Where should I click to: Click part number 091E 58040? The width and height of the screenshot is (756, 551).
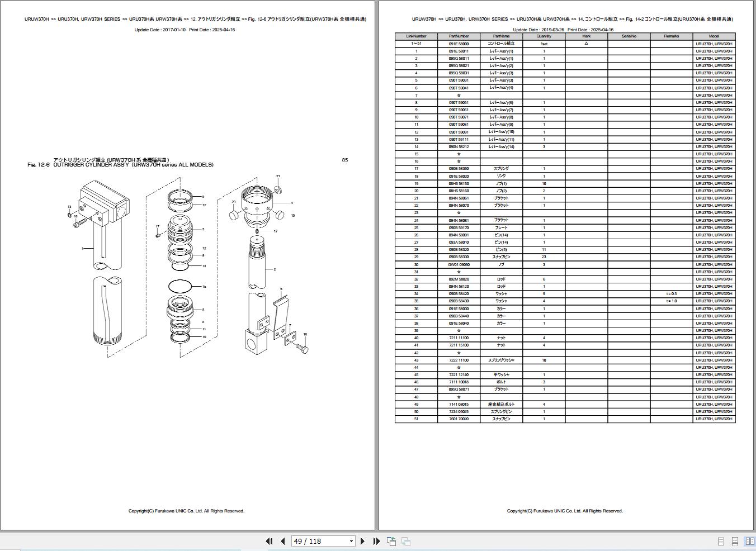459,323
